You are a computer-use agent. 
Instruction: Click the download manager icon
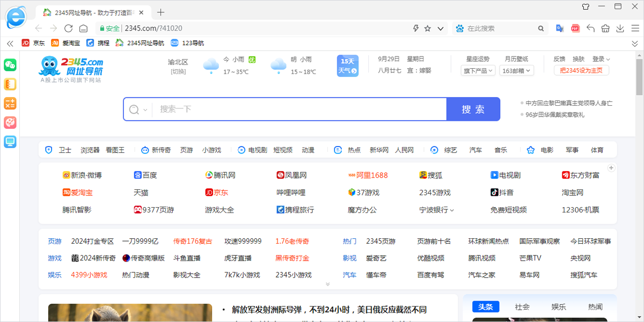click(x=620, y=28)
